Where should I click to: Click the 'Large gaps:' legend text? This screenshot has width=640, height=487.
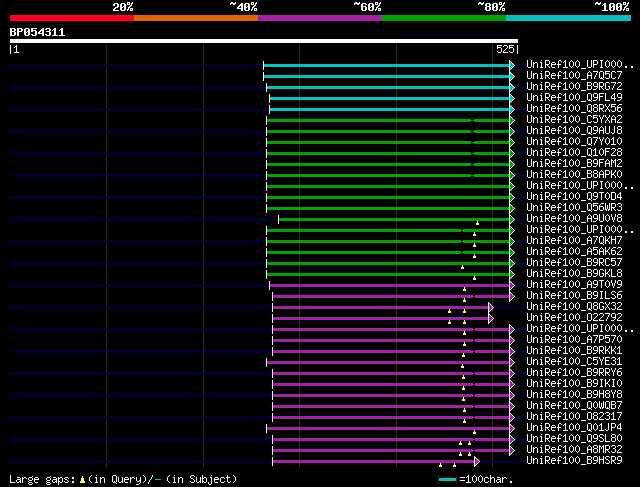coord(42,479)
